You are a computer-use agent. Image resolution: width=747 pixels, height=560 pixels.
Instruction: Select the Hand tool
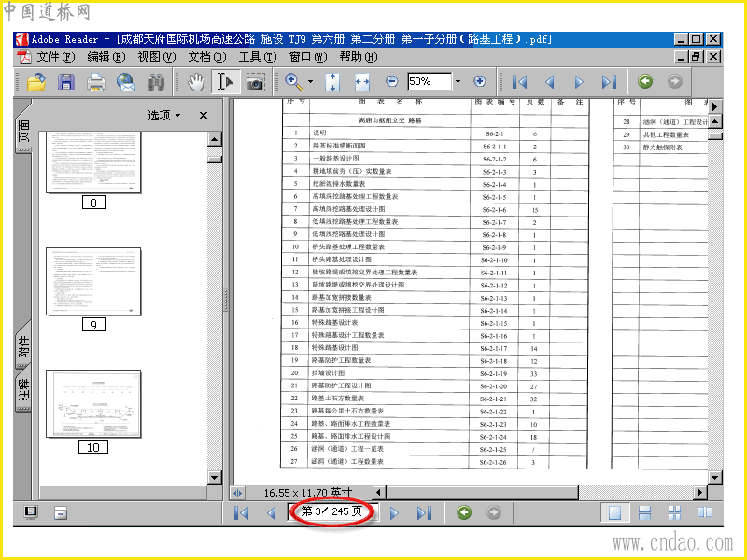195,82
